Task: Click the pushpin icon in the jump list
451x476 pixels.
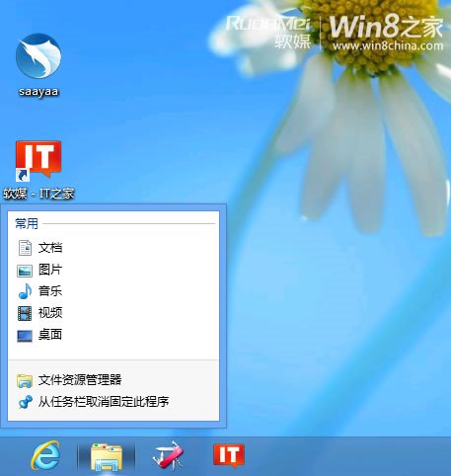Action: click(x=25, y=402)
